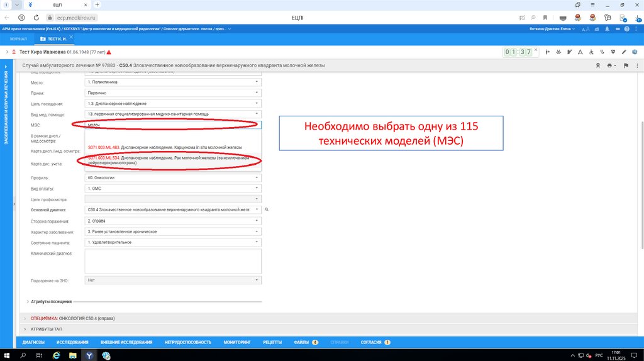This screenshot has height=361, width=644.
Task: Open the Мониторинг tab
Action: pos(237,342)
